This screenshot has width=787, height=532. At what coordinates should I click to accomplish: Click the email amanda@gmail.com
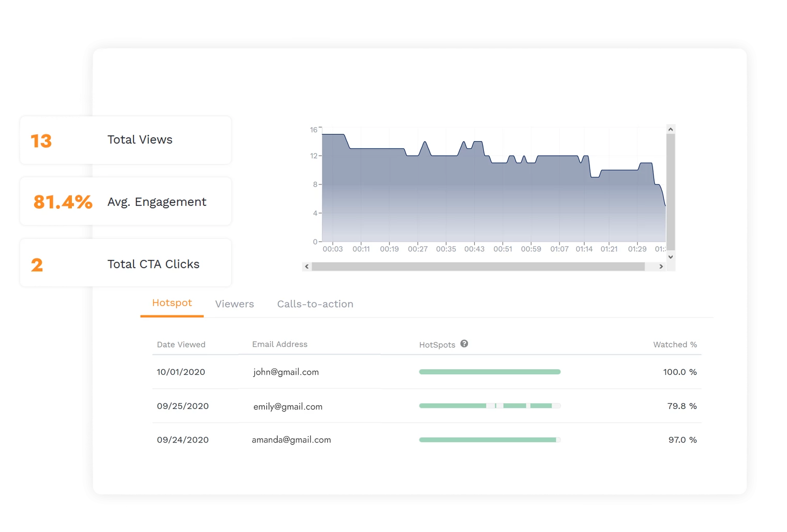(291, 440)
